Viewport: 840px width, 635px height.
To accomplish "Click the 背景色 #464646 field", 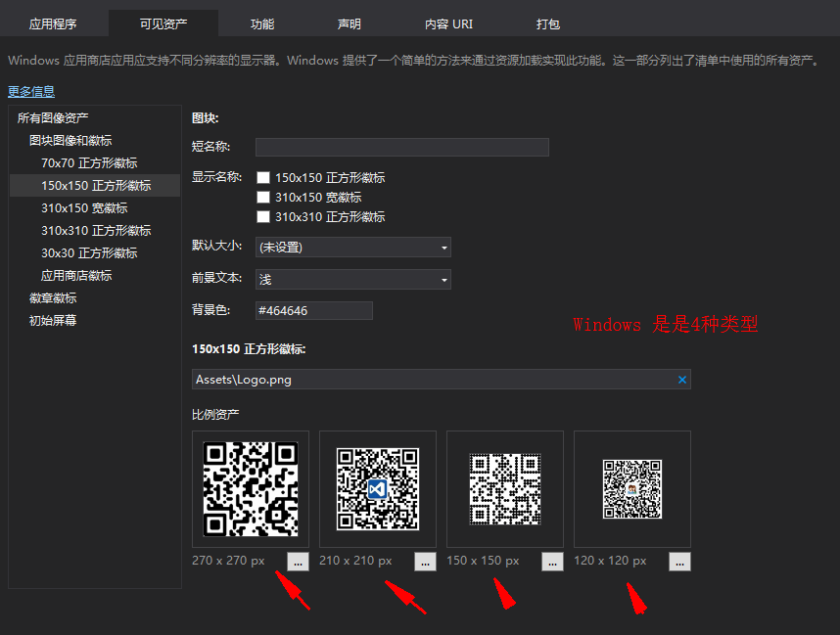I will 314,310.
